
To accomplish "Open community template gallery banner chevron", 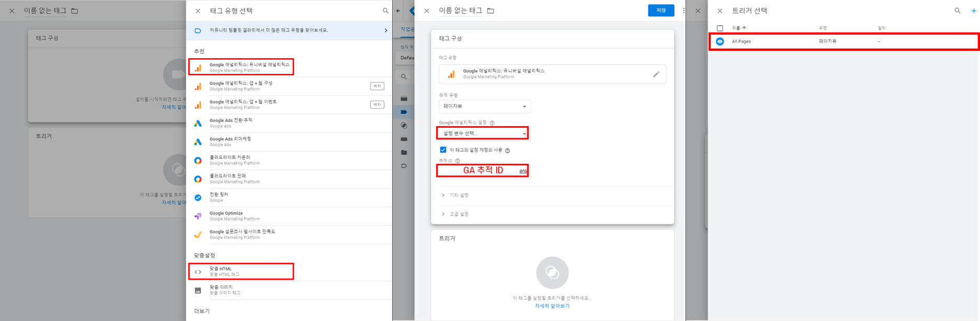I will coord(386,30).
